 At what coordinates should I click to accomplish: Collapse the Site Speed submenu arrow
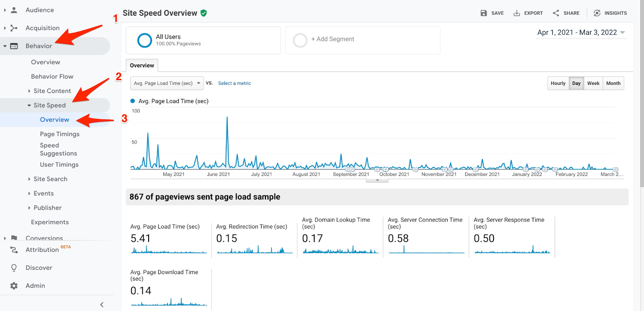(x=29, y=105)
